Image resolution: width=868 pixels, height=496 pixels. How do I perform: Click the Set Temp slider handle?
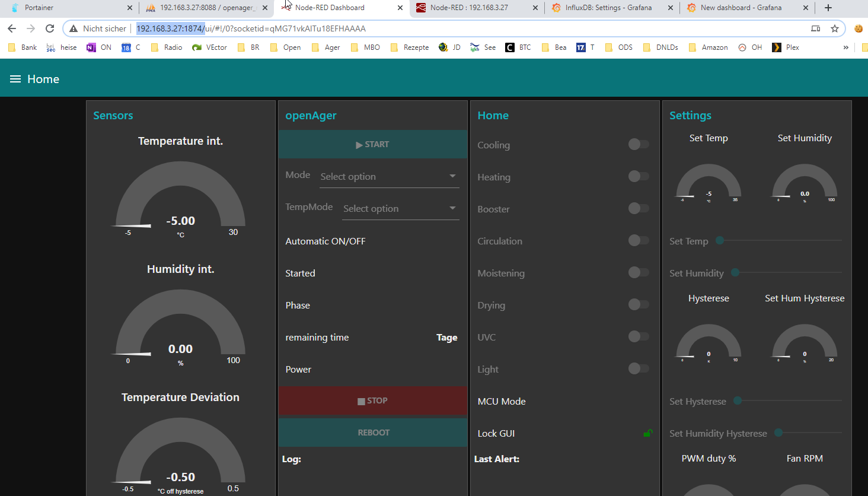[x=720, y=240]
